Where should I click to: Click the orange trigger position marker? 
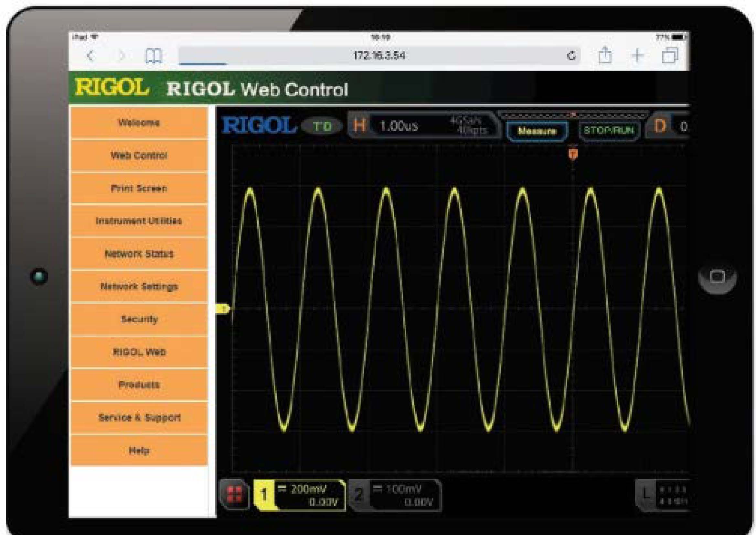pyautogui.click(x=573, y=154)
